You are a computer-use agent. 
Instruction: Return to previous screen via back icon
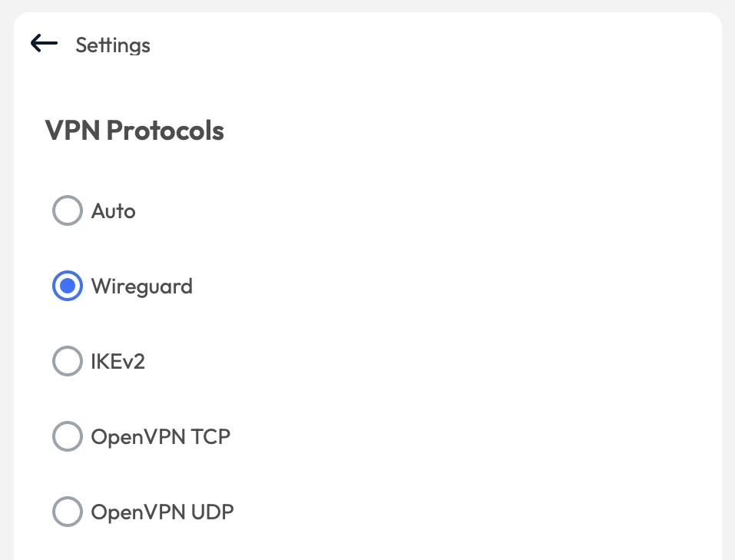click(x=43, y=43)
